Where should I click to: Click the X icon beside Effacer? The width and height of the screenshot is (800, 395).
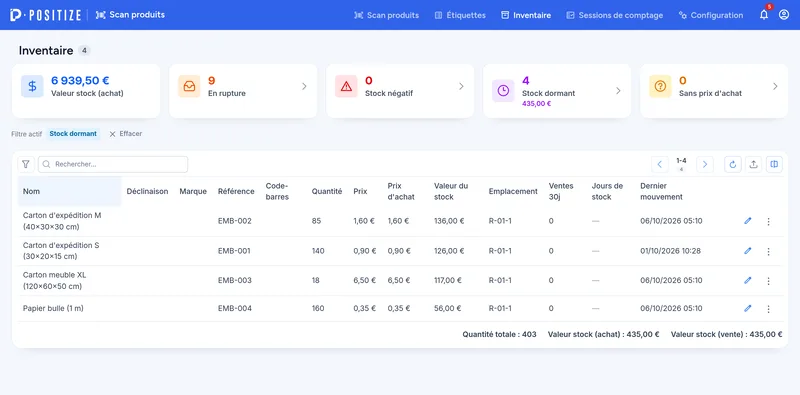112,134
